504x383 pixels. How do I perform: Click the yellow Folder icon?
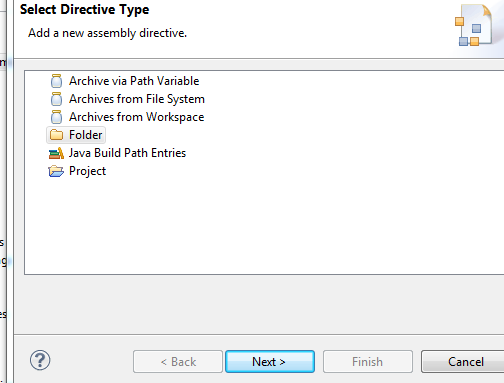point(56,135)
